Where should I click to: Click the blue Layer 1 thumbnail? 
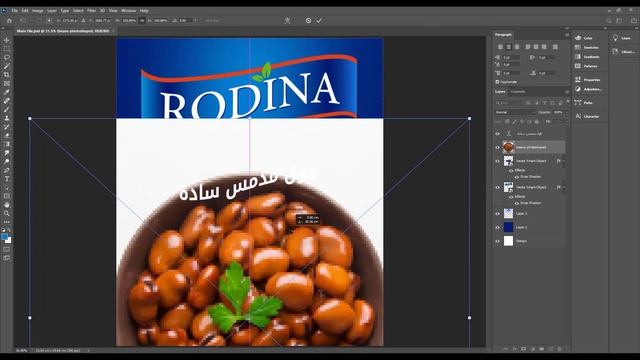click(x=508, y=227)
